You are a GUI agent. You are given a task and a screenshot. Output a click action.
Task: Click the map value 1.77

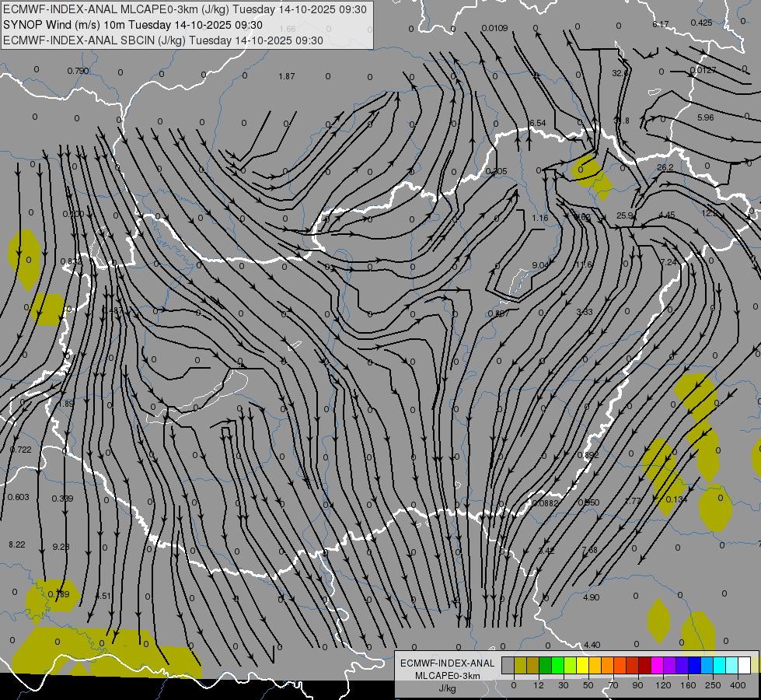click(633, 501)
